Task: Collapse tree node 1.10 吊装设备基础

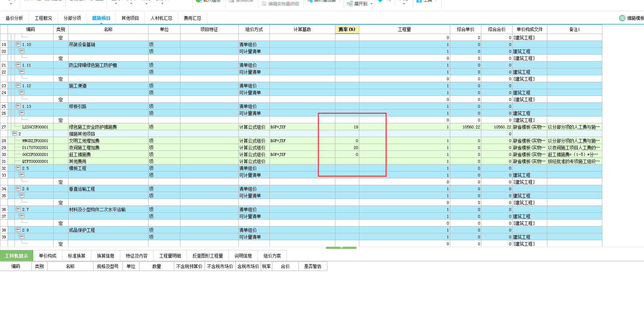Action: tap(18, 44)
